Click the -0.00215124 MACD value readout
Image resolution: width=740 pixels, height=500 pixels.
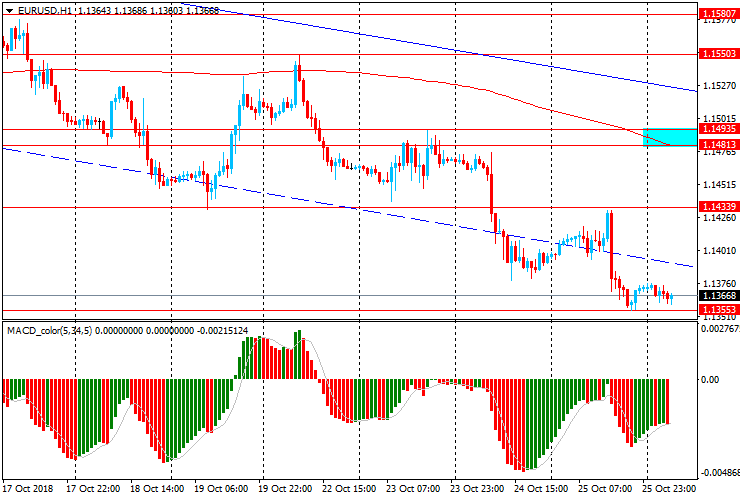(x=222, y=331)
